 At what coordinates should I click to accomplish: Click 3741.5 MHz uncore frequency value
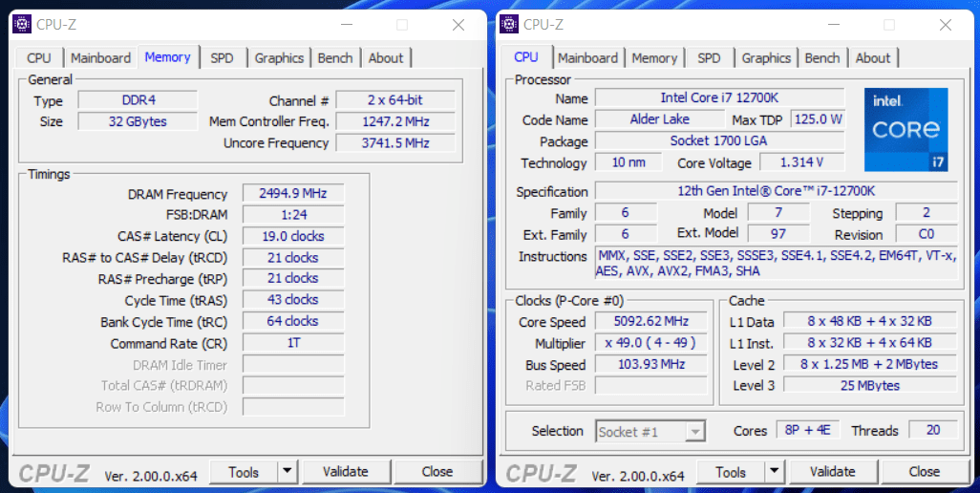point(395,142)
